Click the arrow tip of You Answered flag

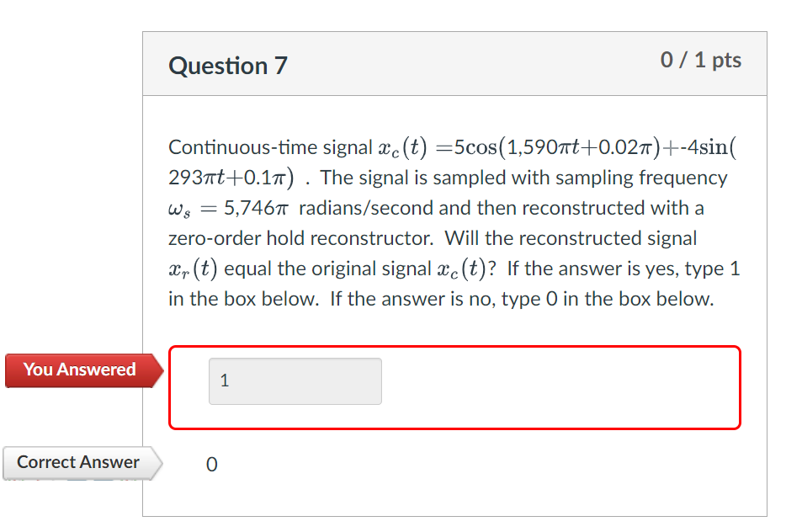(x=160, y=370)
